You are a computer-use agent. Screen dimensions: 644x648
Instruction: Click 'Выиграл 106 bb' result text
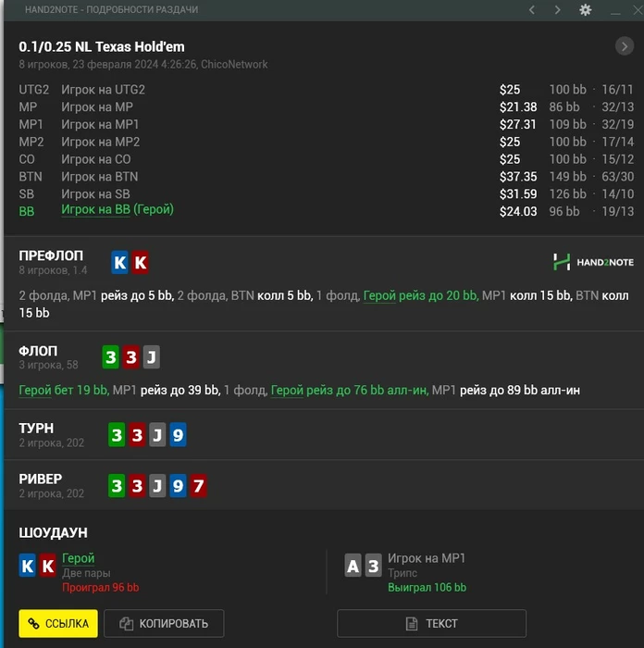pos(427,587)
